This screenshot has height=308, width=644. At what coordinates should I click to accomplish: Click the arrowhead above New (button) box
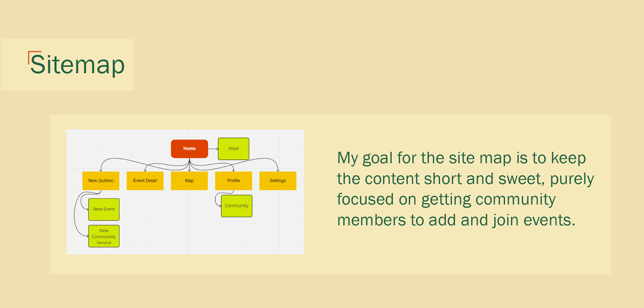point(101,170)
